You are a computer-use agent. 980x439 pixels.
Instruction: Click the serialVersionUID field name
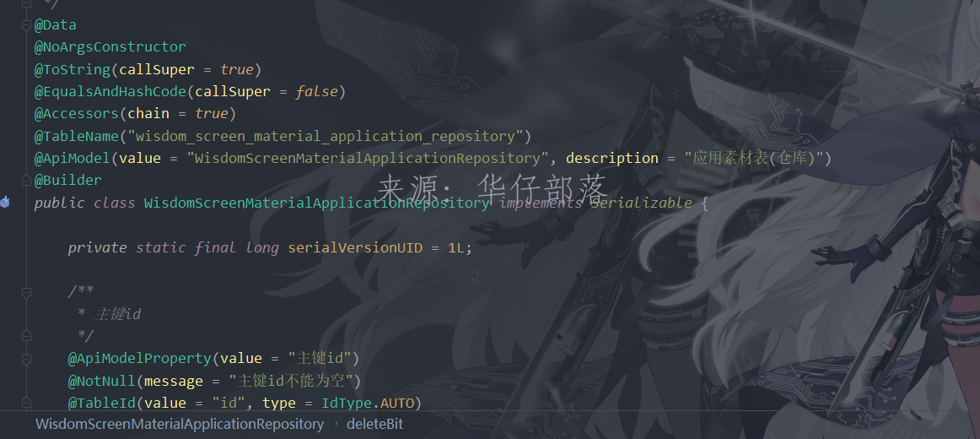355,247
